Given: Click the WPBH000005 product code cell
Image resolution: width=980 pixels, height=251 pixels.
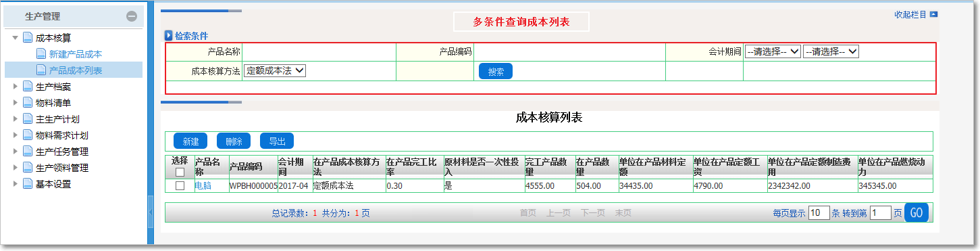Looking at the screenshot, I should click(253, 185).
